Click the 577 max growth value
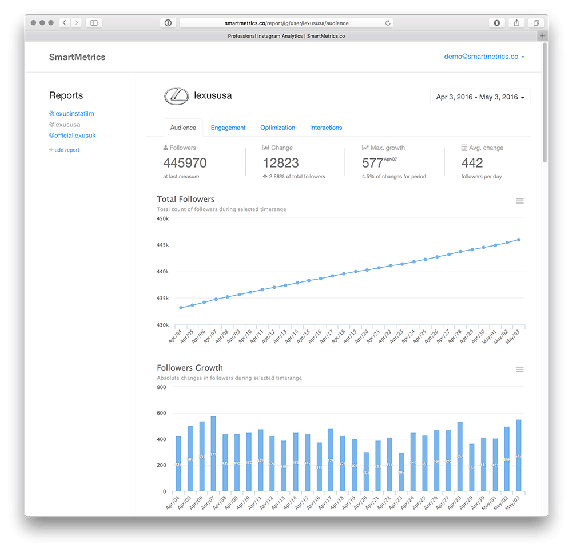 pos(372,163)
